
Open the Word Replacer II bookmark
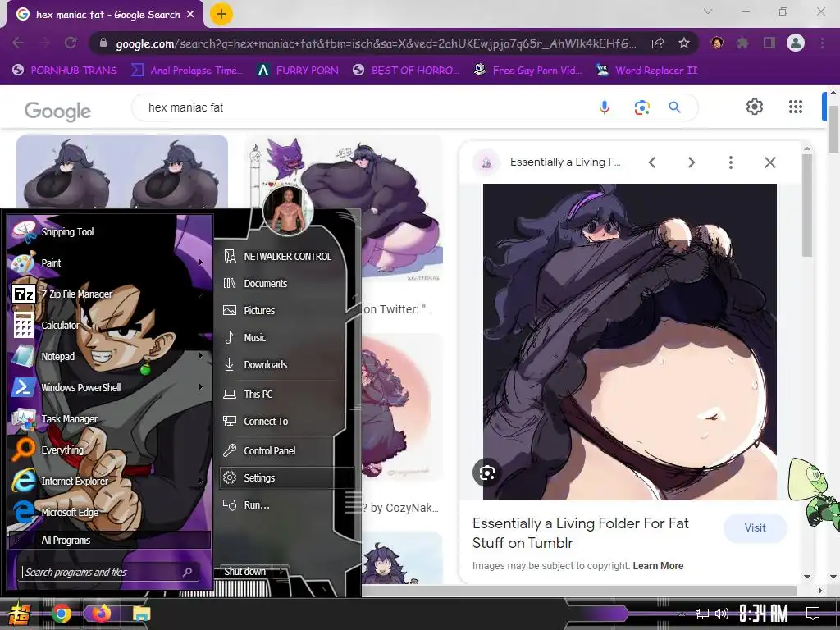click(646, 71)
